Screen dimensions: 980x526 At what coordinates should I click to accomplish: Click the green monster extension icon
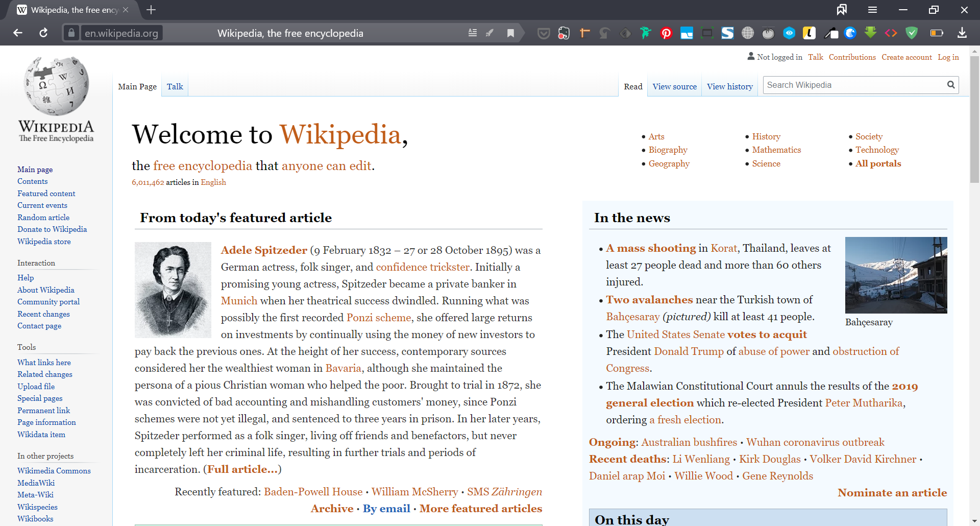646,33
